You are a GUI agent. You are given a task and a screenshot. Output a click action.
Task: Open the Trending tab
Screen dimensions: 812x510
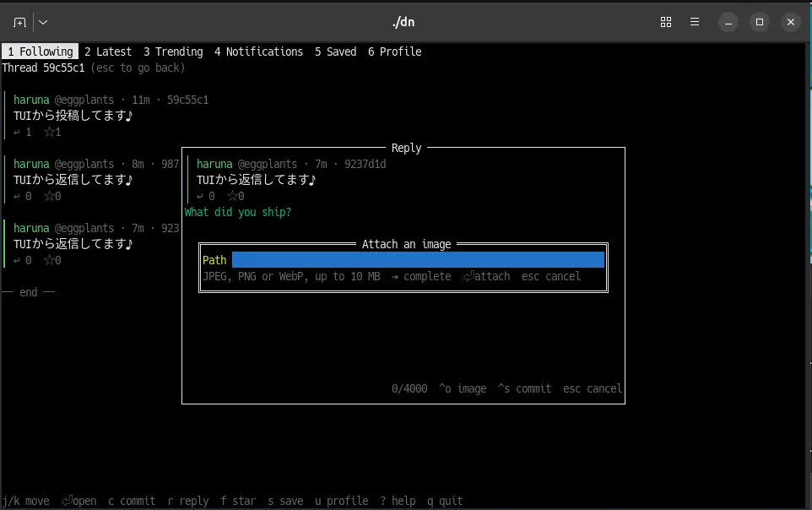point(173,52)
